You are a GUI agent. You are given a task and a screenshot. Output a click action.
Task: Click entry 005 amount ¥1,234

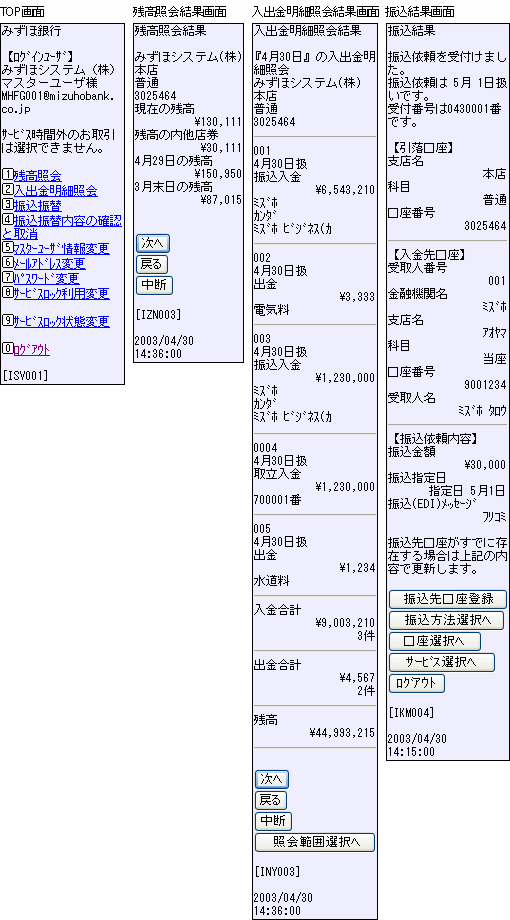[356, 568]
